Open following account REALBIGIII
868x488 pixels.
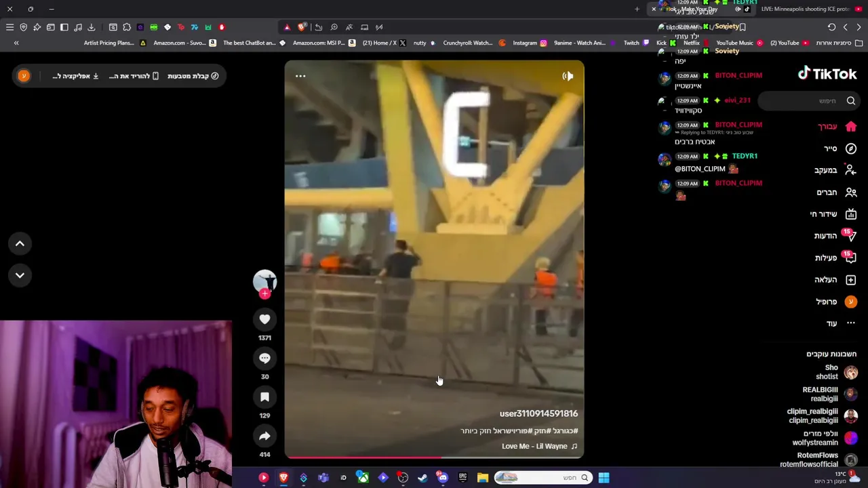(831, 394)
